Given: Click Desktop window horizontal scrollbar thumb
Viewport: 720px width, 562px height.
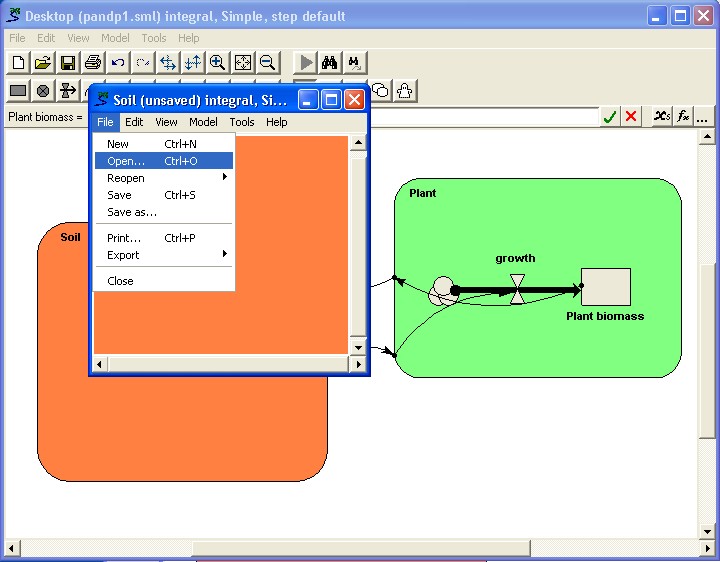Looking at the screenshot, I should tap(361, 548).
